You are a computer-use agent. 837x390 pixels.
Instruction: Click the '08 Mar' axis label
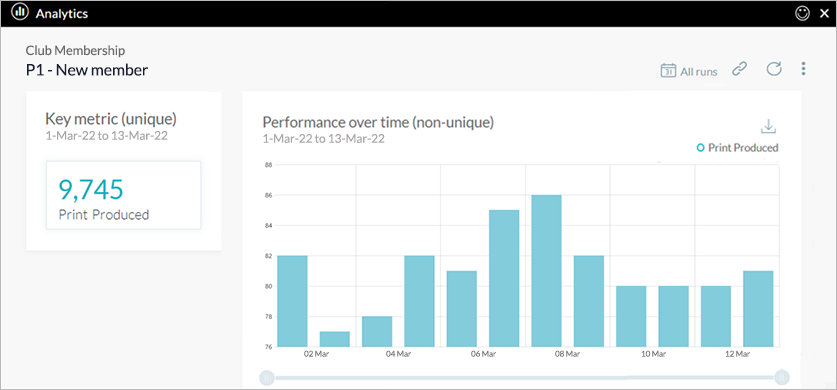(x=567, y=354)
